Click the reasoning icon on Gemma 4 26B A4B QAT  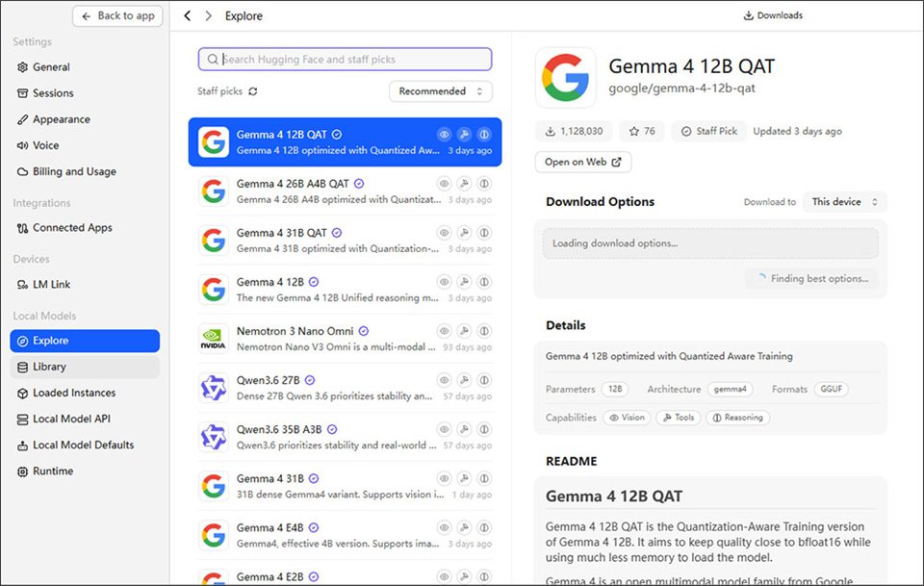pyautogui.click(x=484, y=184)
